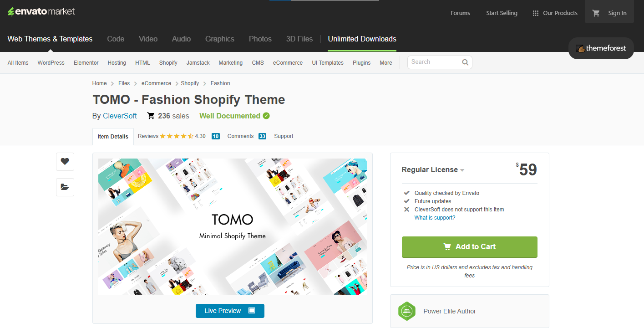644x328 pixels.
Task: Click the TOMO theme preview image
Action: pos(233,227)
